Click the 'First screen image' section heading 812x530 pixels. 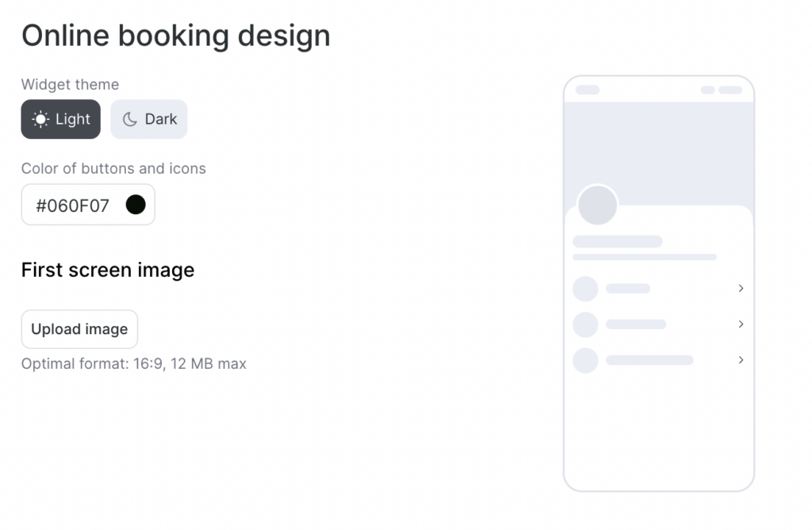tap(108, 270)
